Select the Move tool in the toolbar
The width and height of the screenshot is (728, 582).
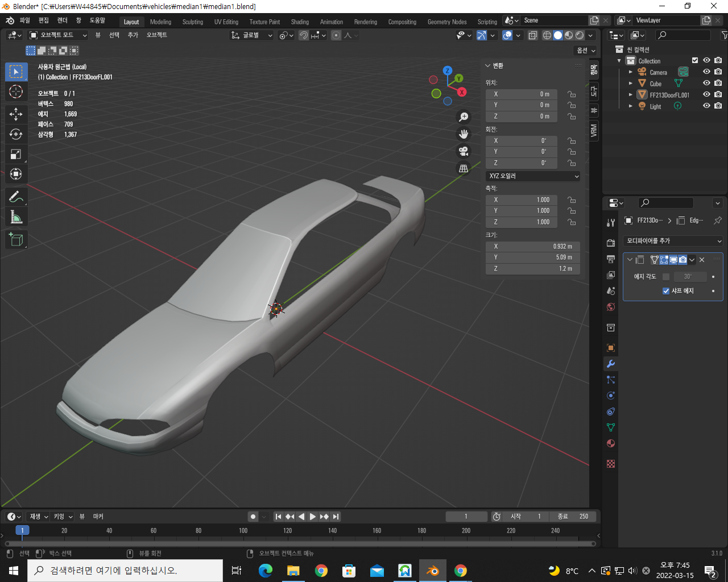tap(16, 114)
